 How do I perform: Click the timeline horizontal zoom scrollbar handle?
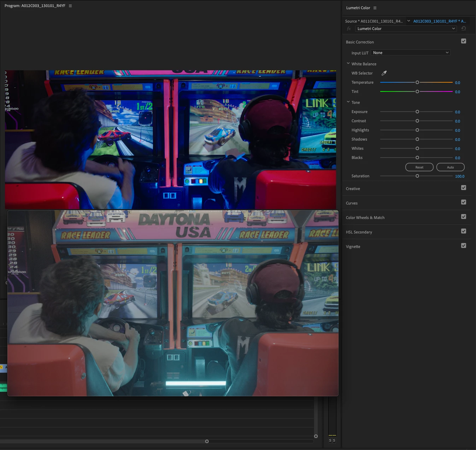click(207, 441)
